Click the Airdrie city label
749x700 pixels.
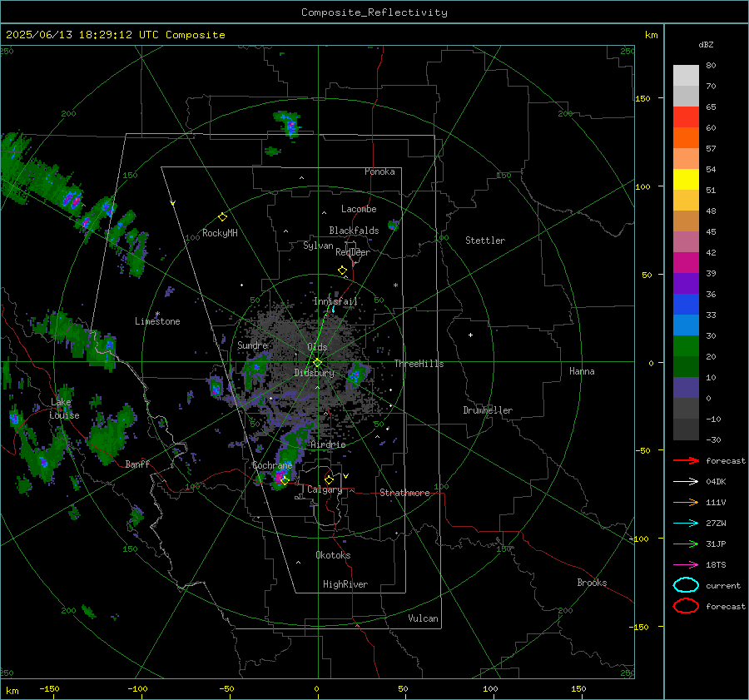pos(328,444)
